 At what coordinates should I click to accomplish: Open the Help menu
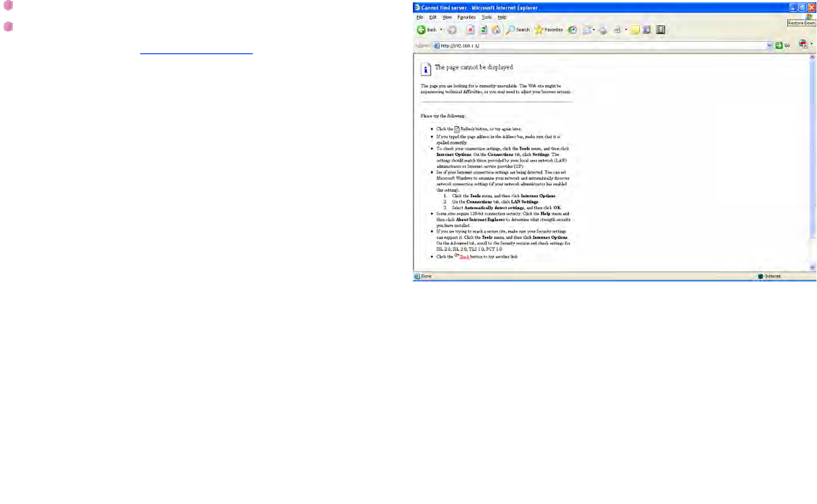click(502, 18)
